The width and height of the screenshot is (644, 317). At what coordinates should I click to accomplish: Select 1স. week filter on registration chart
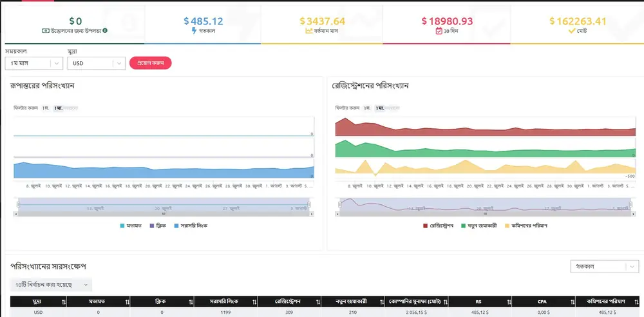click(367, 108)
